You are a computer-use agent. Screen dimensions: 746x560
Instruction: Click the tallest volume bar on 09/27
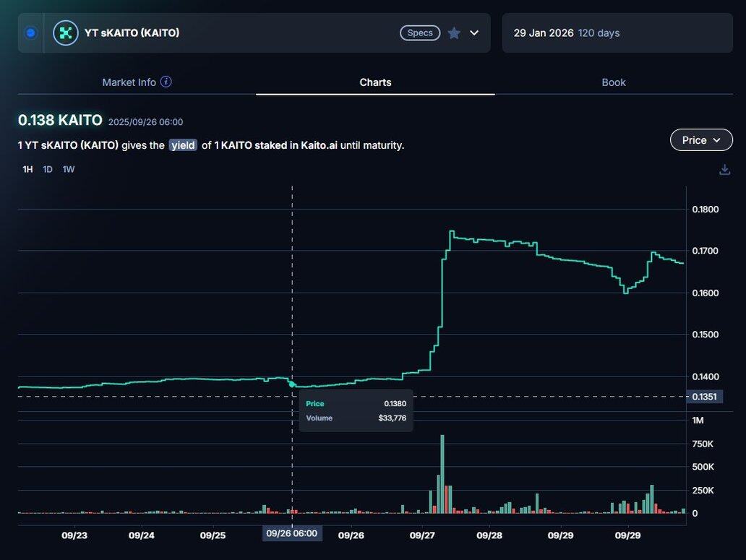pos(442,474)
